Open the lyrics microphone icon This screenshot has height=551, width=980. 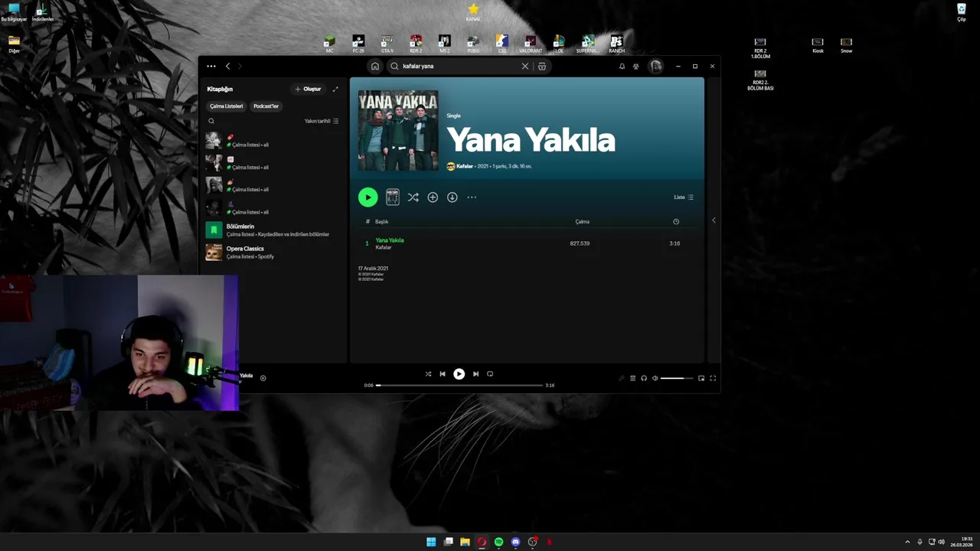622,378
